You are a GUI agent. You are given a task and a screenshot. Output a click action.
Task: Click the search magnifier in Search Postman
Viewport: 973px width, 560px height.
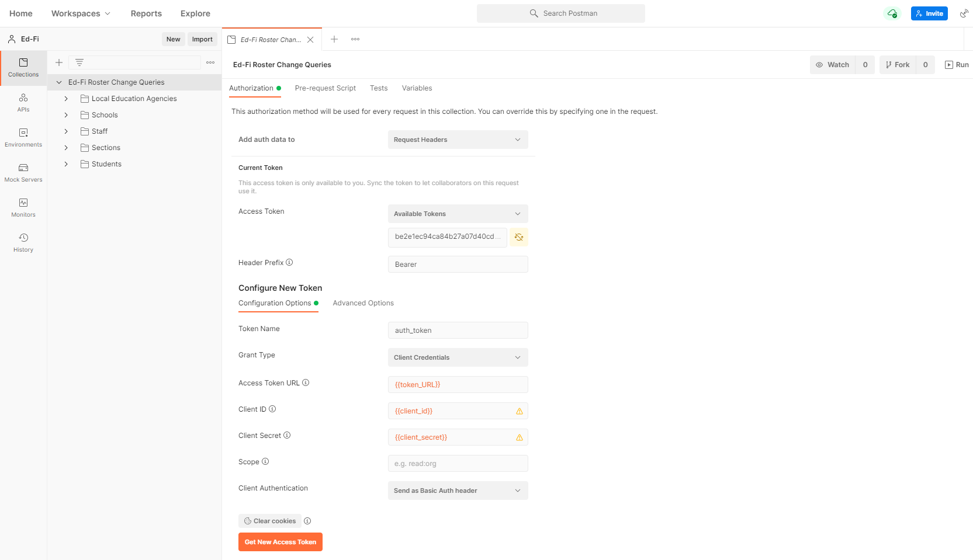(534, 13)
